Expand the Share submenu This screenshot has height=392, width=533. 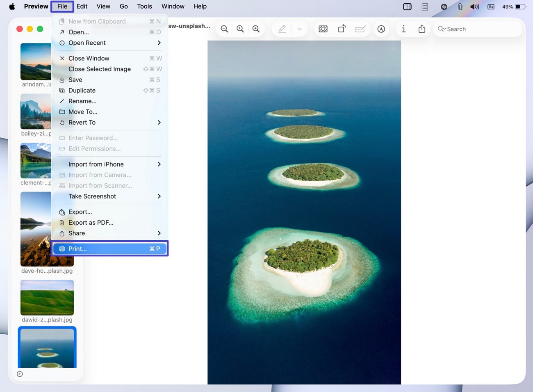(x=110, y=233)
